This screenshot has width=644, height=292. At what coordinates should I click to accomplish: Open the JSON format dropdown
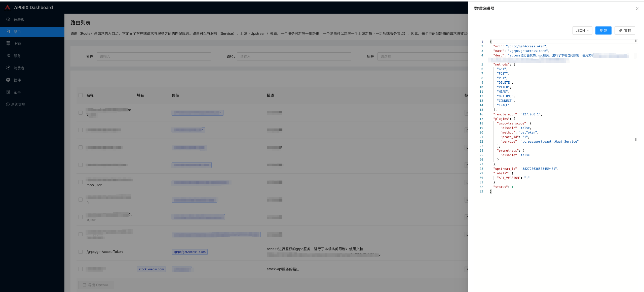click(x=582, y=30)
